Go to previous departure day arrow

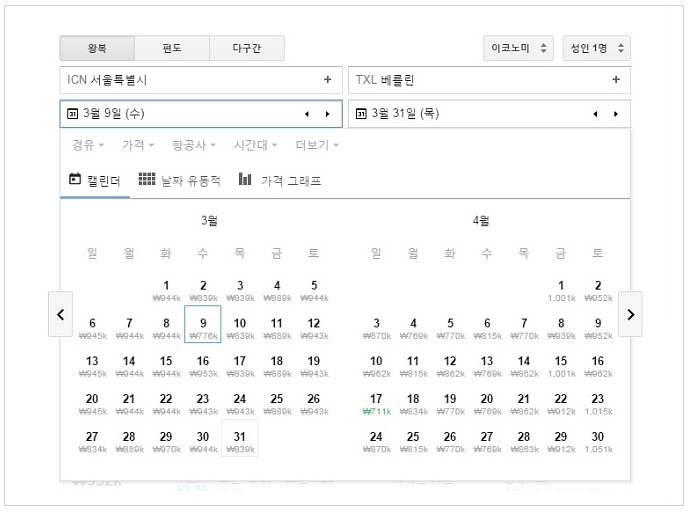pos(307,114)
